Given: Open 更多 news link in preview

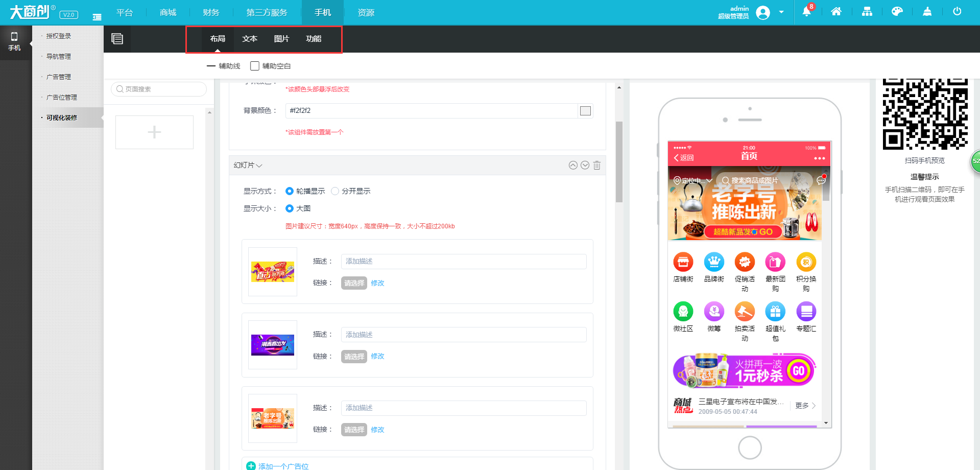Looking at the screenshot, I should point(805,406).
